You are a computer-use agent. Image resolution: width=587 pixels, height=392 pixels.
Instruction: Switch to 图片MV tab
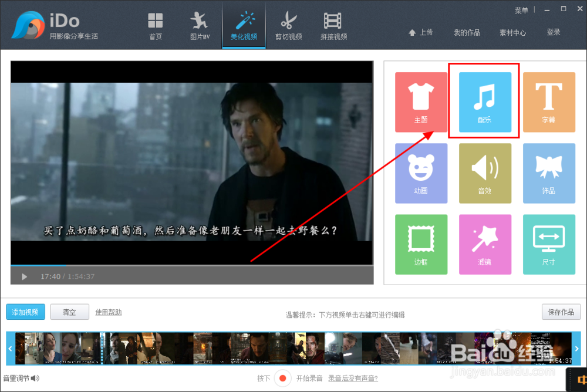coord(200,26)
